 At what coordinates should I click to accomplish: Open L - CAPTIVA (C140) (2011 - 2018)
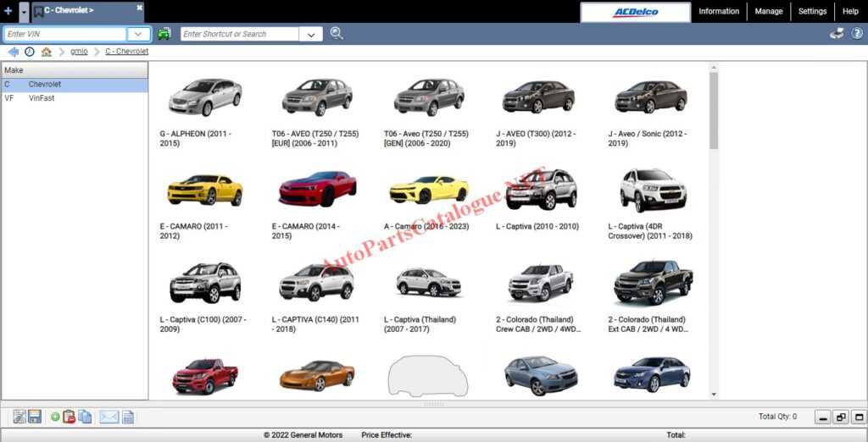317,283
